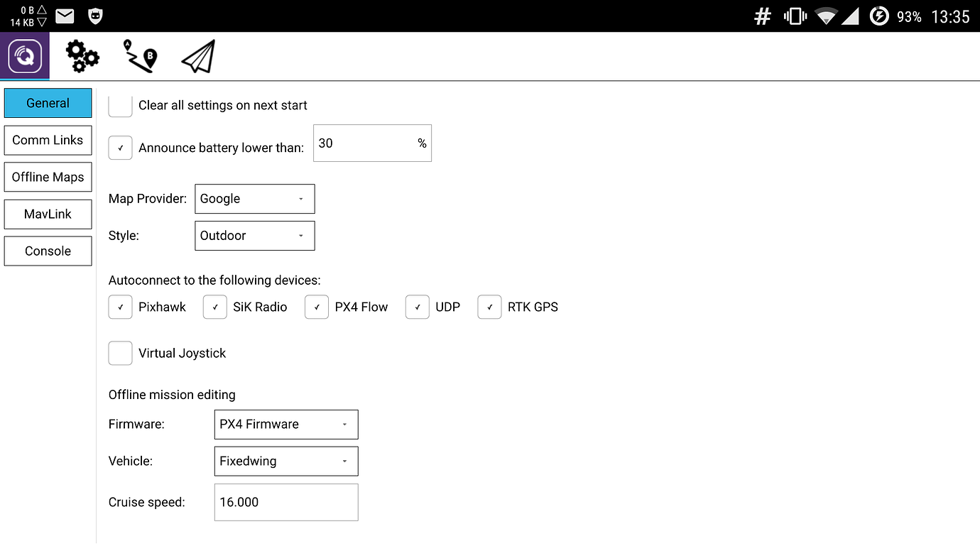Uncheck the RTK GPS autoconnect option
The height and width of the screenshot is (551, 980).
click(x=489, y=307)
